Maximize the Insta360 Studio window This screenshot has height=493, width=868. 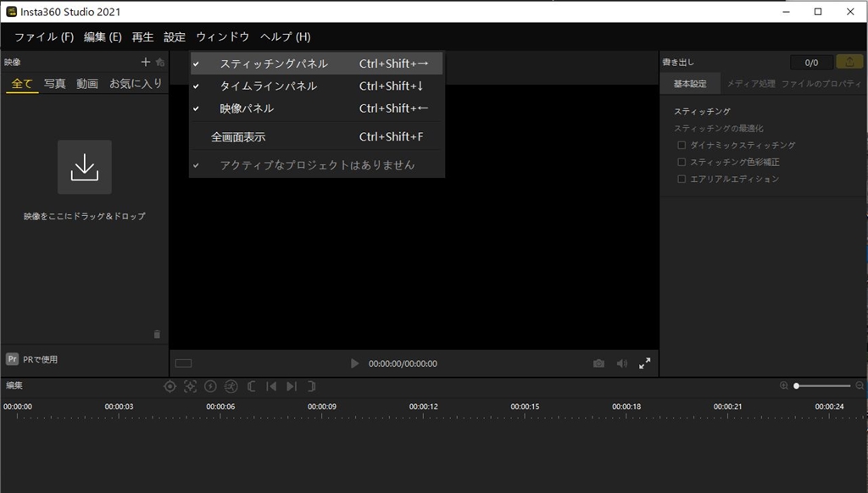click(x=818, y=12)
